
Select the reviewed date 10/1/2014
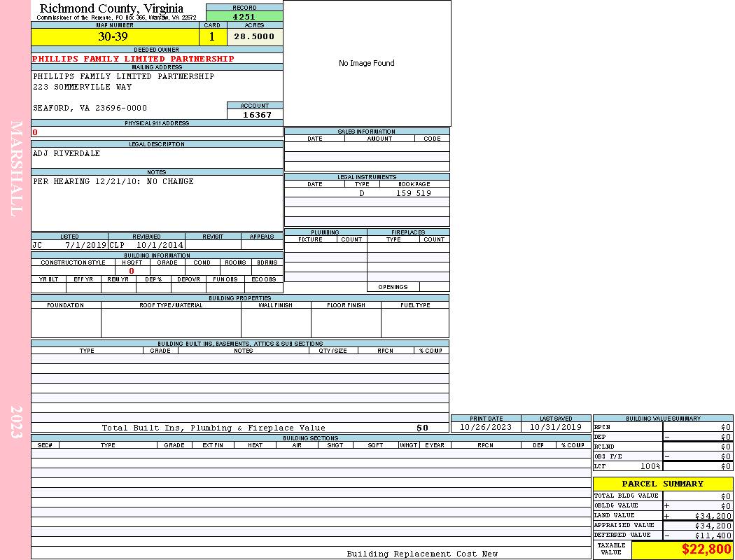click(x=160, y=246)
